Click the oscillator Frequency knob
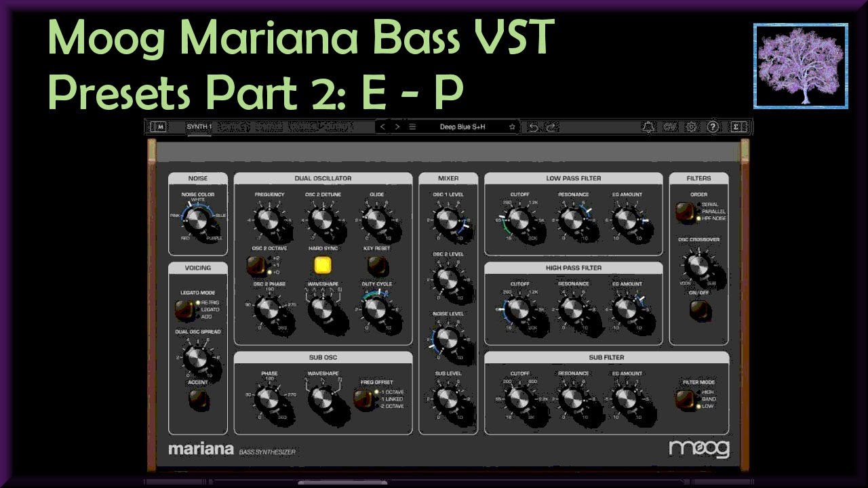868x488 pixels. click(x=268, y=220)
